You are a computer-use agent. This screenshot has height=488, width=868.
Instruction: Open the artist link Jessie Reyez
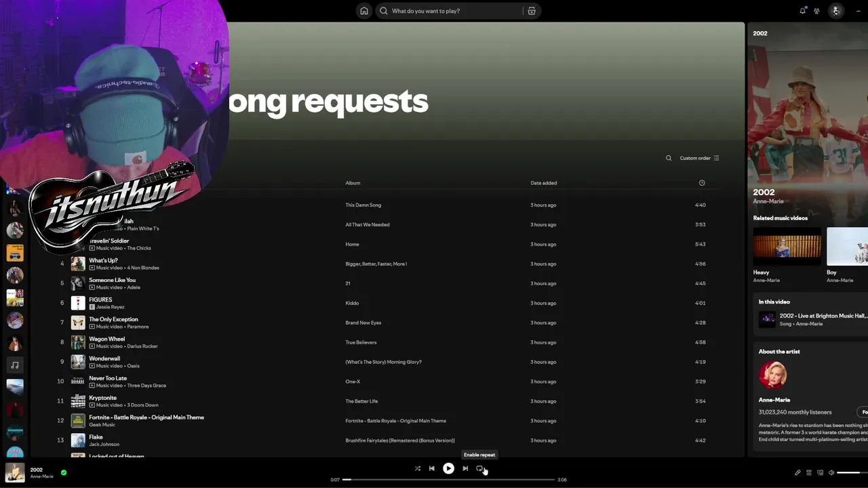click(x=110, y=307)
